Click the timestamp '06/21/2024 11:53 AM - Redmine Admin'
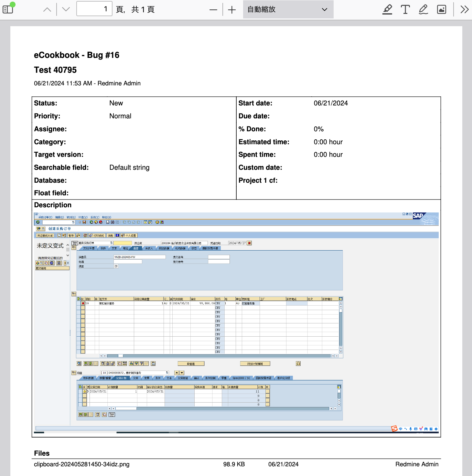This screenshot has height=476, width=472. coord(87,83)
